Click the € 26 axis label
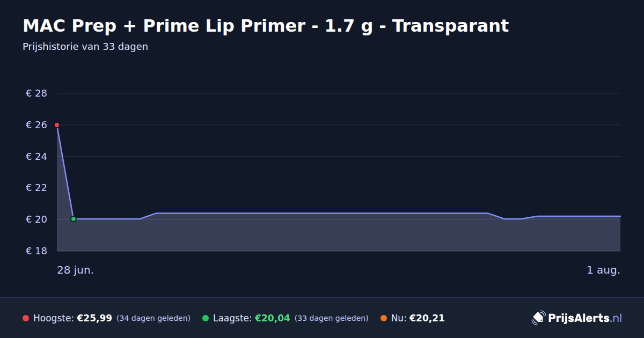 coord(36,125)
